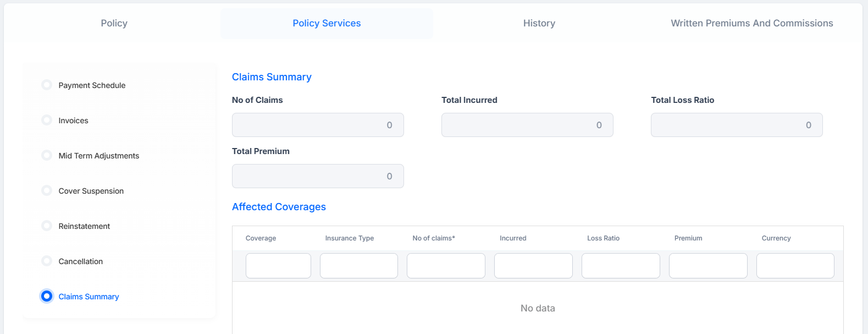
Task: Select the Policy Services tab
Action: tap(327, 23)
